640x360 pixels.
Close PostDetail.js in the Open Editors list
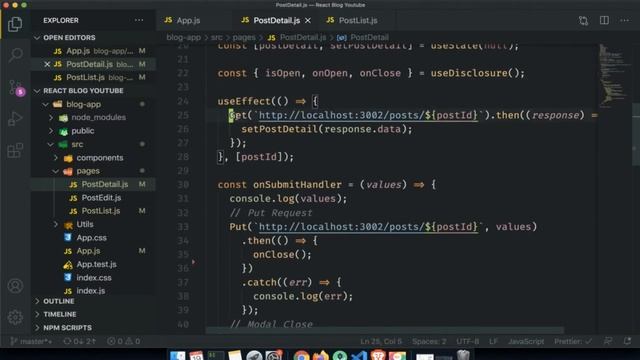47,64
